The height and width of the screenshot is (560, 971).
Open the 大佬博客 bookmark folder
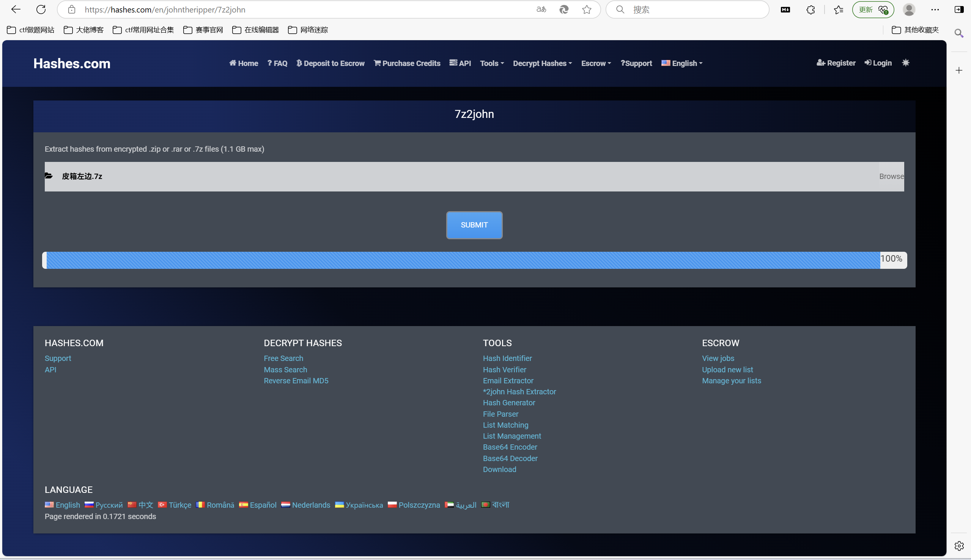tap(83, 30)
